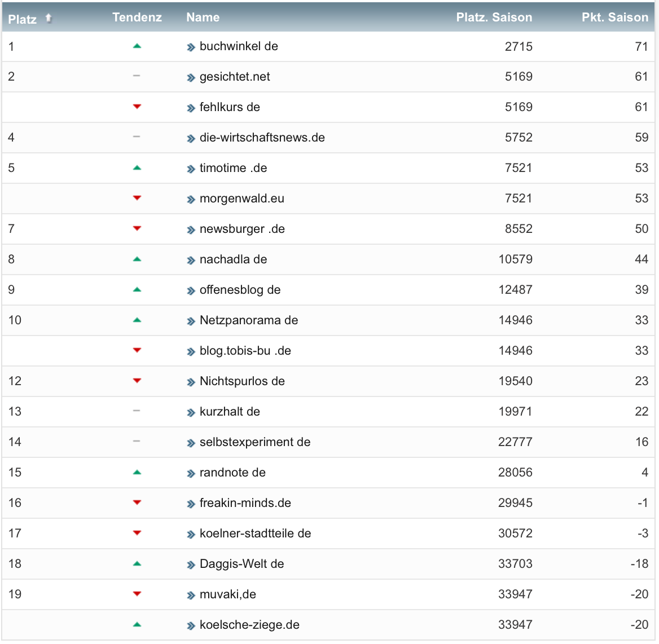
Task: Select season rank value 19540
Action: tap(516, 381)
